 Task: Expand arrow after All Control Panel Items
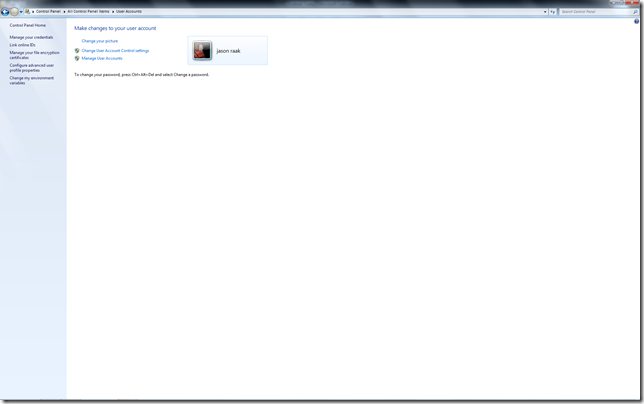[x=113, y=12]
